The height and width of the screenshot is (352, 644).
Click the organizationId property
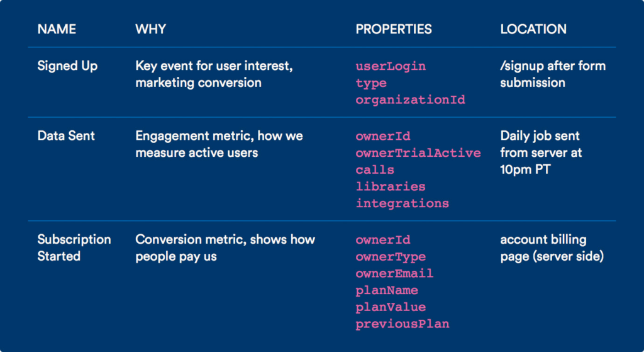point(410,100)
